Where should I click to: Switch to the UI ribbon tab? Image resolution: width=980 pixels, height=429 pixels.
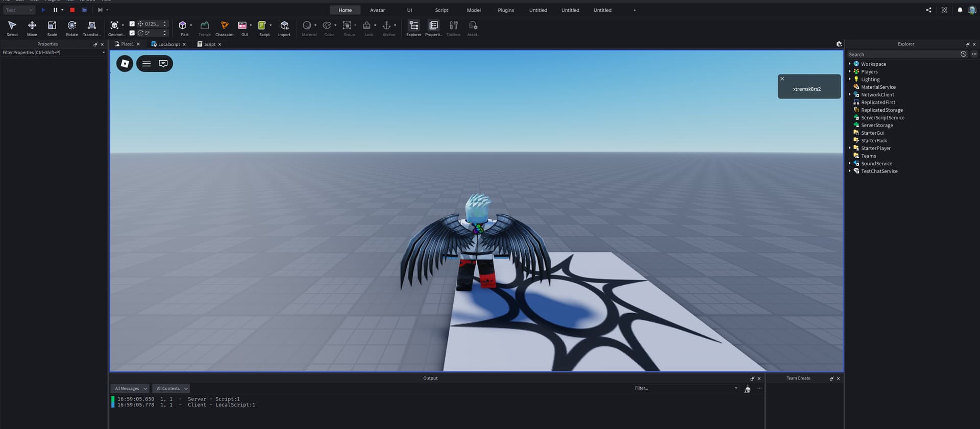coord(409,10)
